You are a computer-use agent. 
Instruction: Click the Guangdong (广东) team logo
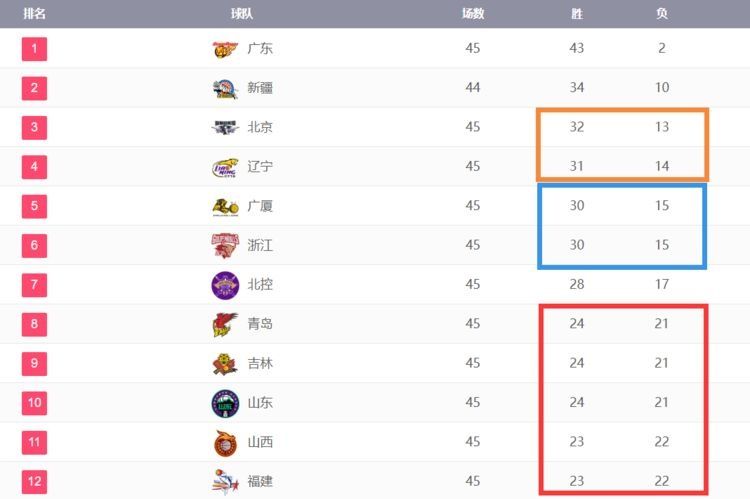coord(225,49)
